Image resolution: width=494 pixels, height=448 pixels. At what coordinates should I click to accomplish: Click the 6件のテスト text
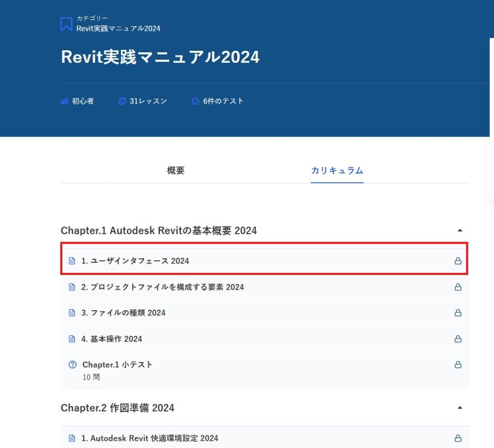coord(223,101)
